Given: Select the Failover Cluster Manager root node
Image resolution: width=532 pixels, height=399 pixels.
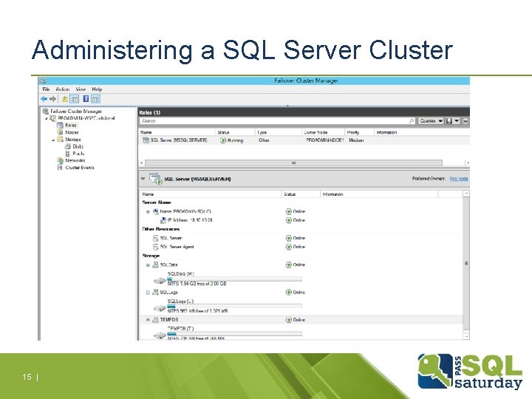Looking at the screenshot, I should pyautogui.click(x=76, y=112).
